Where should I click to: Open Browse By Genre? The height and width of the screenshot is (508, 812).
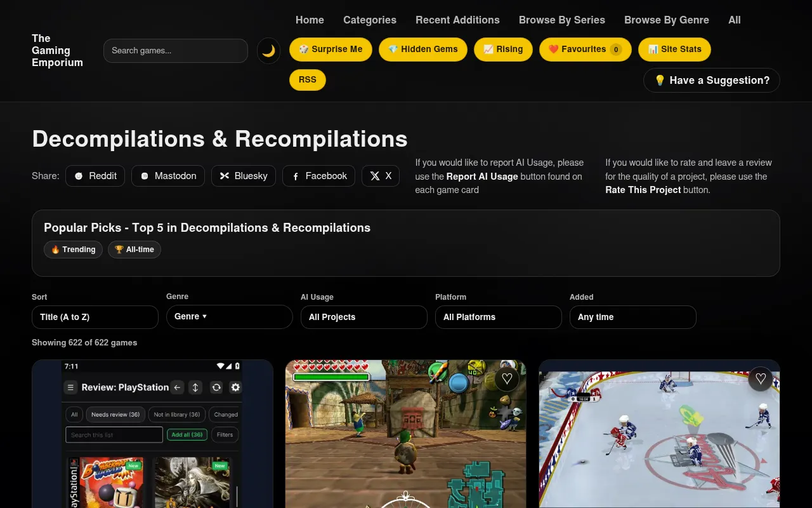pos(667,20)
